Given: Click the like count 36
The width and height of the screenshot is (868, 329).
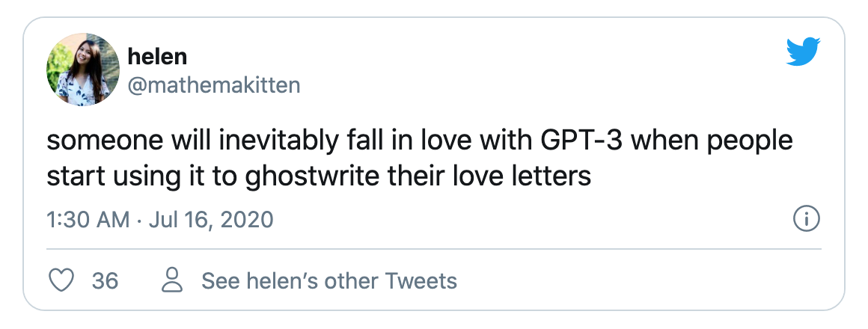Looking at the screenshot, I should pyautogui.click(x=105, y=281).
